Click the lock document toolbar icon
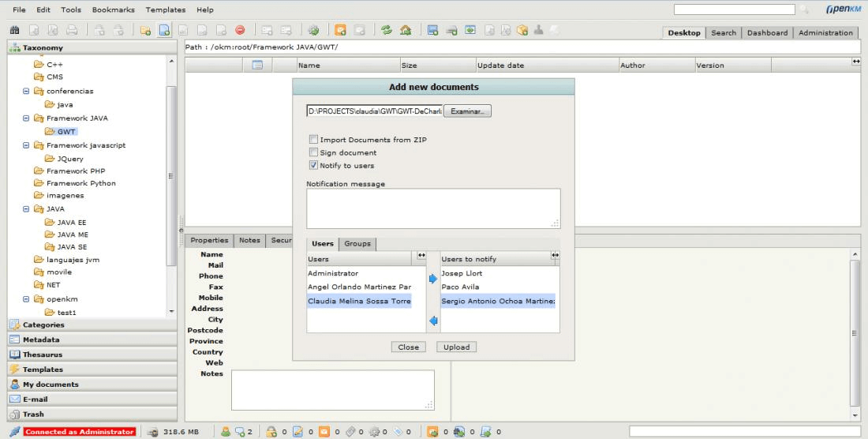Screen dimensions: 868x439 click(99, 31)
